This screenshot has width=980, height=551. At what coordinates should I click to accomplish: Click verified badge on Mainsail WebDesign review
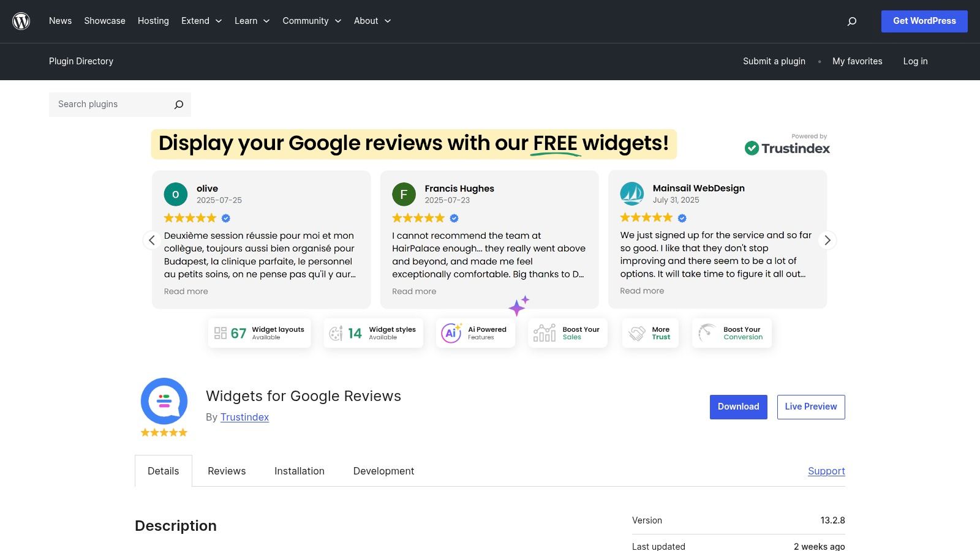(x=682, y=218)
